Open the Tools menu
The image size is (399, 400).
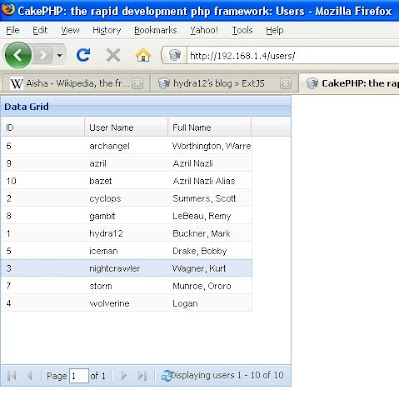(242, 30)
